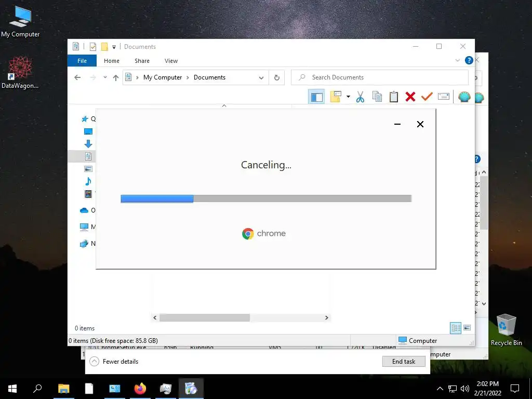Click the horizontal scrollbar thumb
532x399 pixels.
click(x=205, y=317)
